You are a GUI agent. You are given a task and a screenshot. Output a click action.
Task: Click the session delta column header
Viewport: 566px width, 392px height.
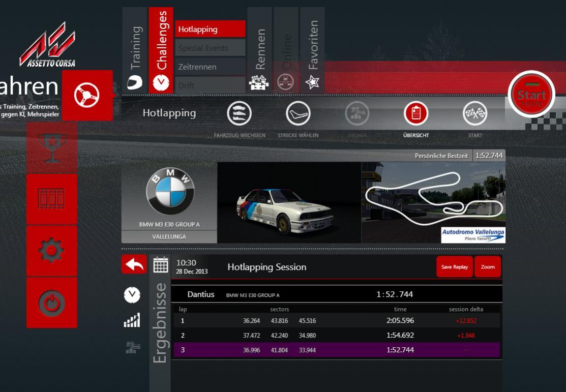click(x=466, y=309)
